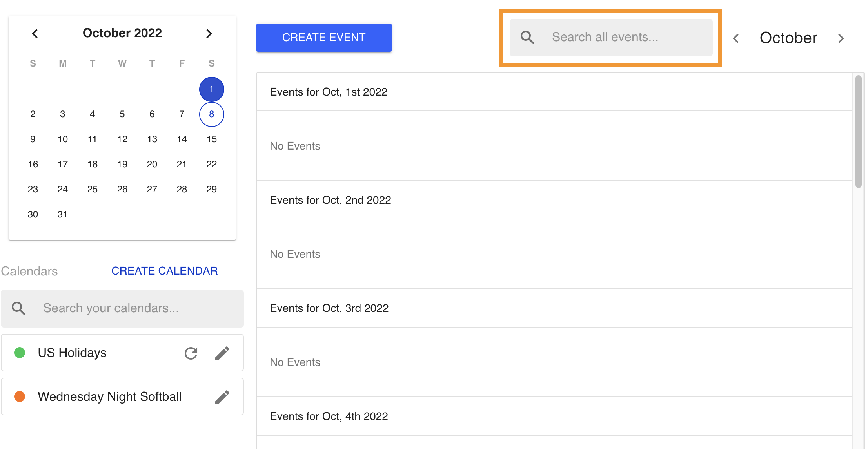Viewport: 868px width, 449px height.
Task: Select October 14 in mini calendar
Action: pyautogui.click(x=182, y=139)
